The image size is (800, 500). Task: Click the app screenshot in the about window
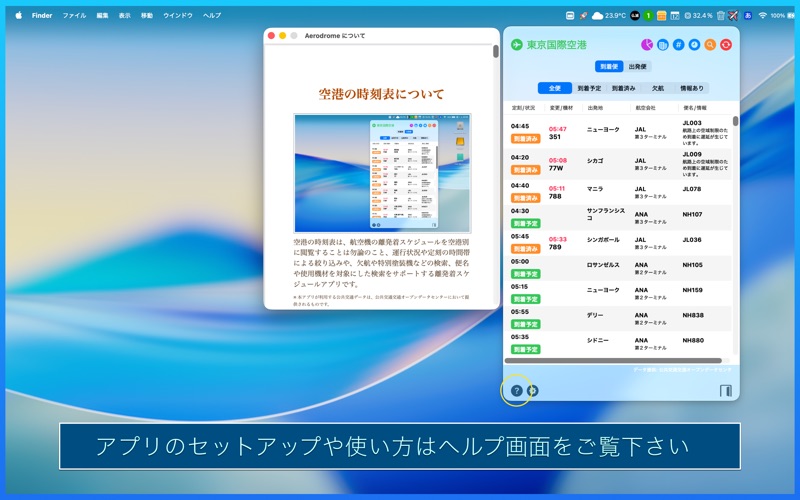point(382,173)
